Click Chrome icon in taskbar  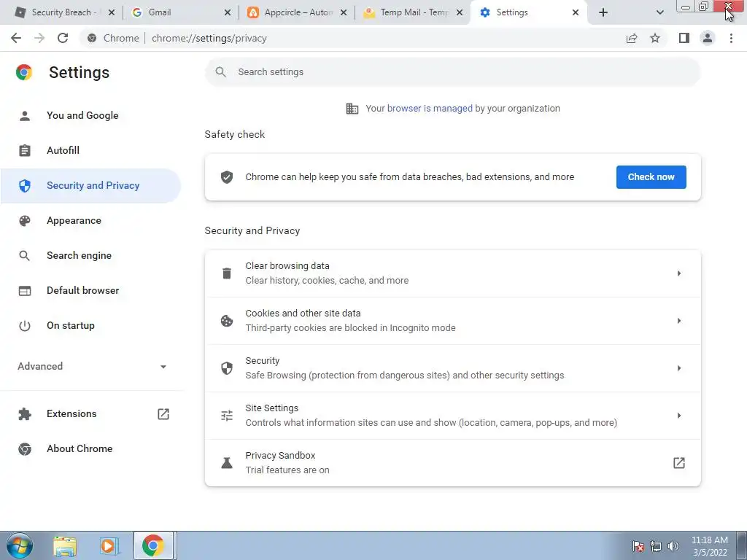tap(153, 545)
